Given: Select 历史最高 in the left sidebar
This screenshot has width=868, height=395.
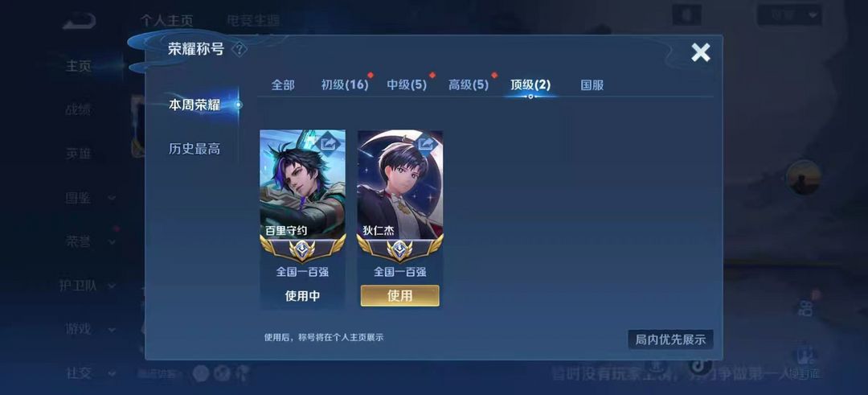Looking at the screenshot, I should [194, 149].
